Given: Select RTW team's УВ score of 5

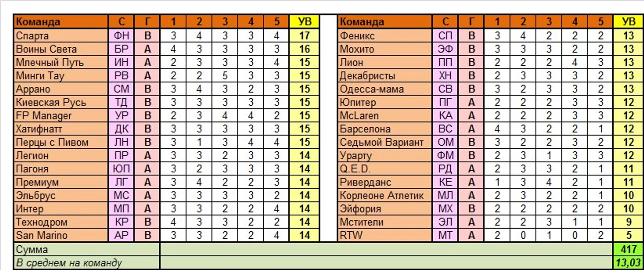Looking at the screenshot, I should point(628,235).
